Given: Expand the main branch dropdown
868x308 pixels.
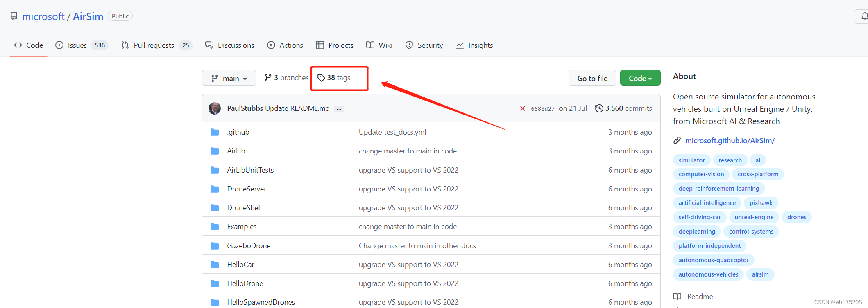Looking at the screenshot, I should click(x=229, y=78).
